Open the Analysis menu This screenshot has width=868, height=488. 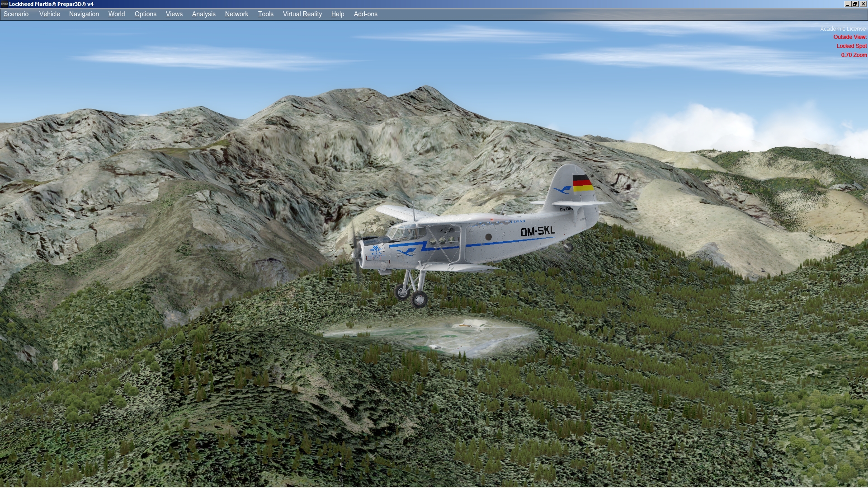coord(203,14)
